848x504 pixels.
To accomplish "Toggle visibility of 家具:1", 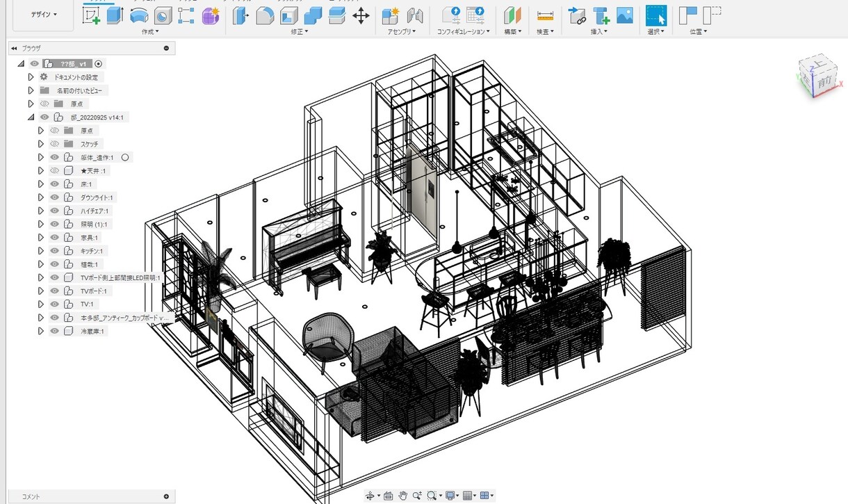I will (x=55, y=237).
